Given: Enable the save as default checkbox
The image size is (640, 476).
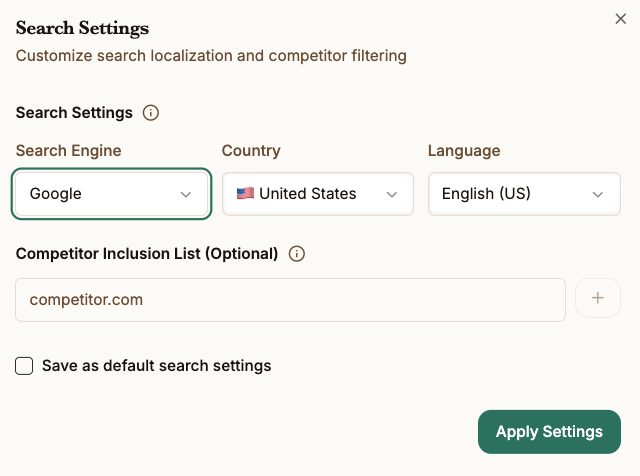Looking at the screenshot, I should pyautogui.click(x=25, y=366).
